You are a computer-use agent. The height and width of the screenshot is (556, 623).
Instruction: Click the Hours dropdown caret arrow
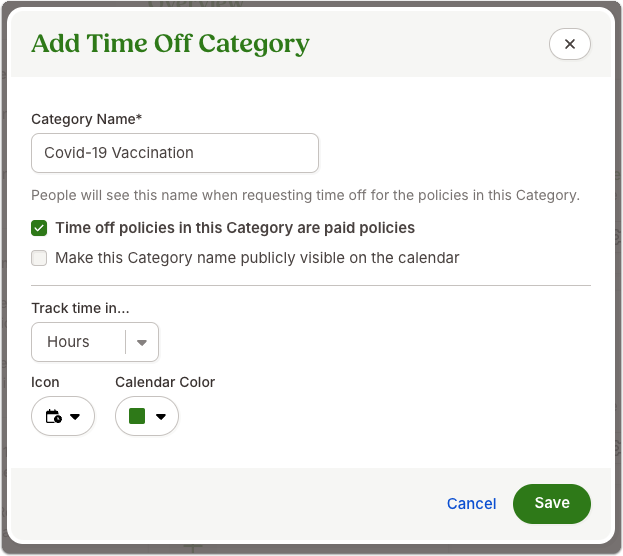142,343
